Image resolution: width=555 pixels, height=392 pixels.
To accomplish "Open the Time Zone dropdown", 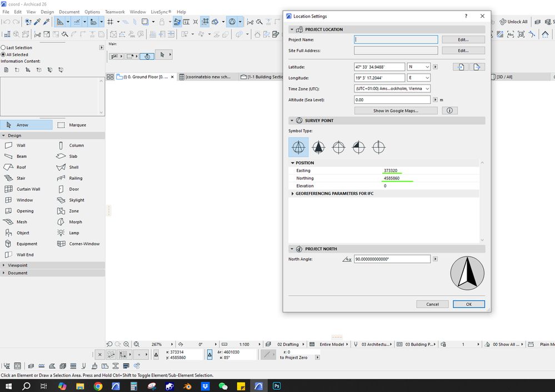I will (392, 89).
